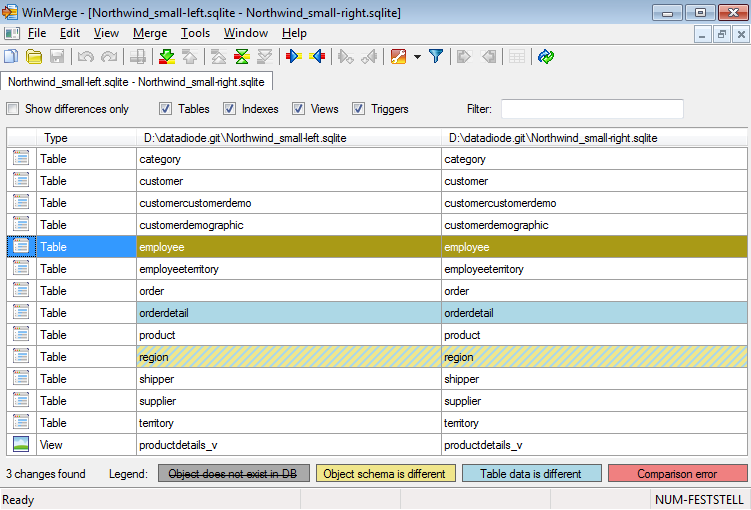Uncheck the Views checkbox
Image resolution: width=751 pixels, height=510 pixels.
point(298,109)
